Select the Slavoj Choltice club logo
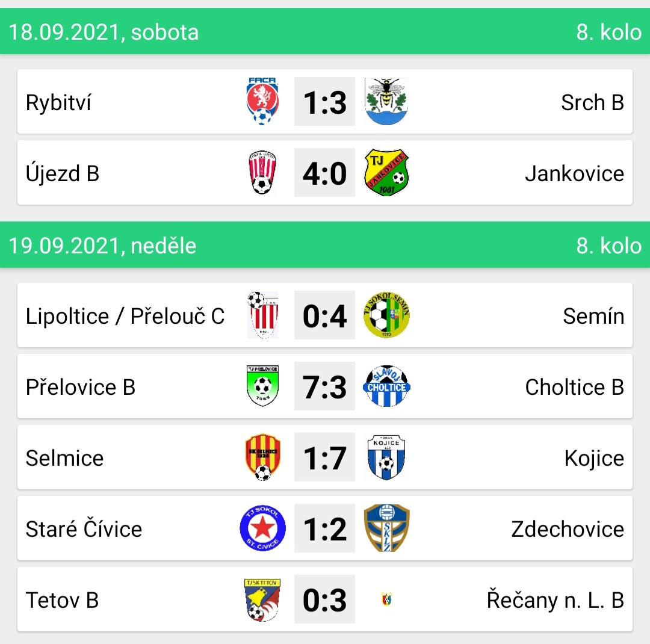 386,386
